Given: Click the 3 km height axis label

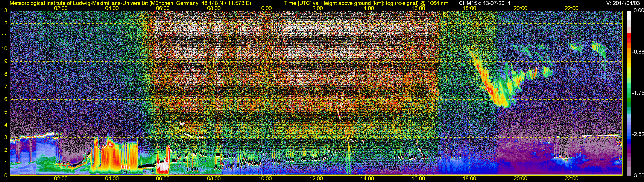Looking at the screenshot, I should (x=6, y=137).
